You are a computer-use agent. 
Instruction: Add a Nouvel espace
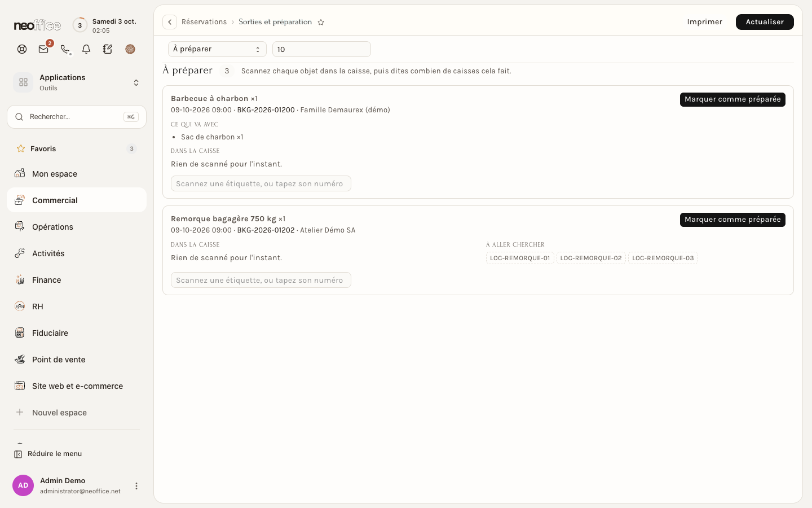click(77, 413)
